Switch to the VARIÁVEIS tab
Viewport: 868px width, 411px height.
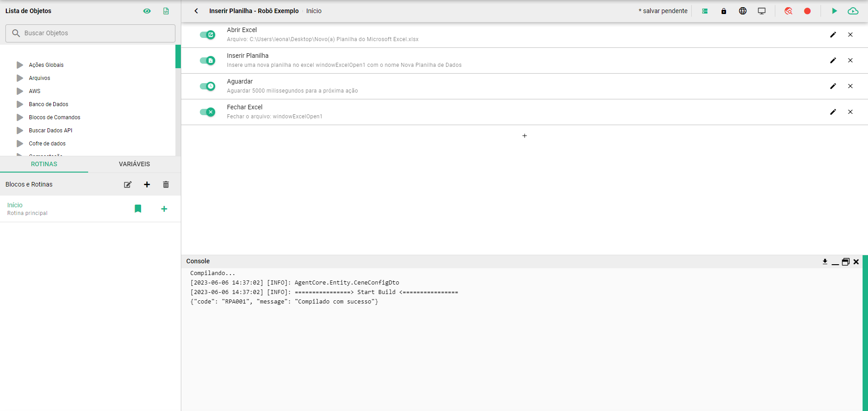coord(134,164)
